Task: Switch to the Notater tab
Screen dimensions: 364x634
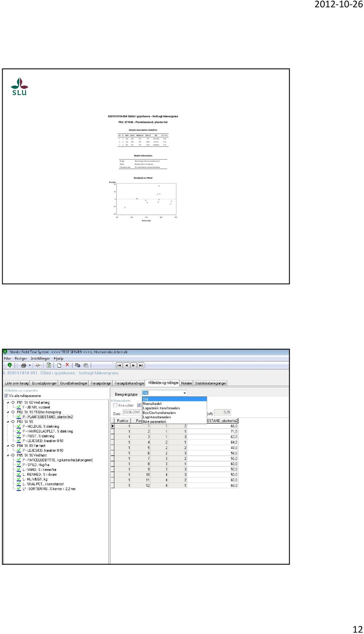Action: 186,383
